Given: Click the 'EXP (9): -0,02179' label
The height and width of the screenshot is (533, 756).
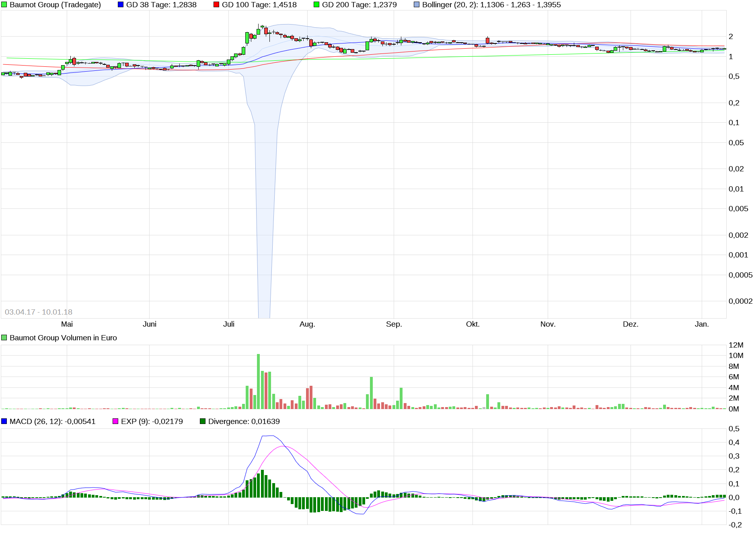Looking at the screenshot, I should point(152,422).
